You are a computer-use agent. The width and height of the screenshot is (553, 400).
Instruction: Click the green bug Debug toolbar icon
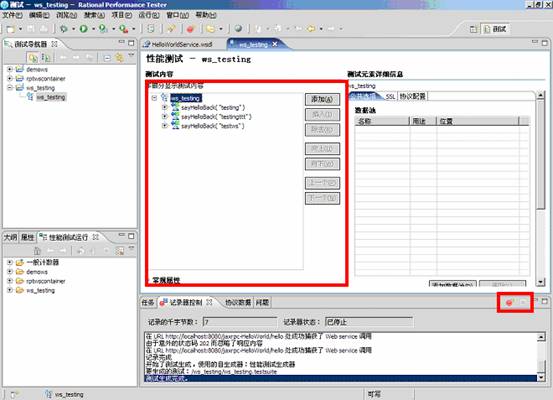(64, 29)
